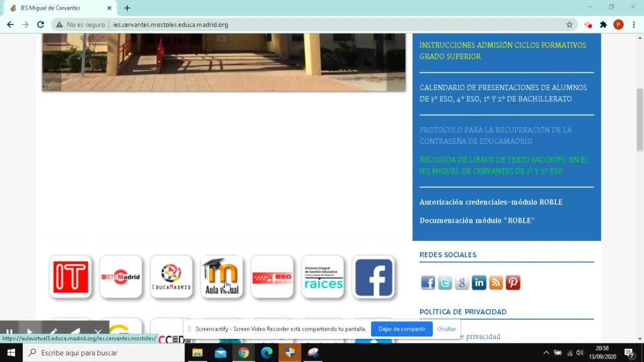Open the Aula Virtual Moodle tile
Viewport: 644px width, 362px height.
click(221, 277)
